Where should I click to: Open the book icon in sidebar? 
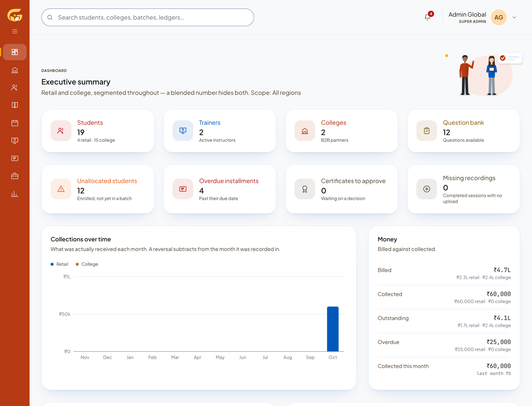[x=15, y=105]
